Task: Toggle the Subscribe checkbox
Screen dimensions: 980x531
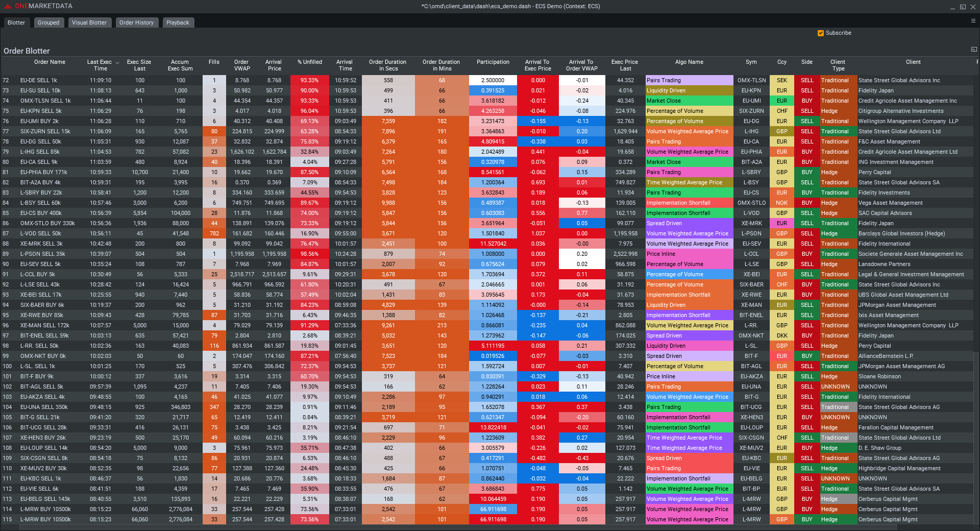Action: [821, 33]
